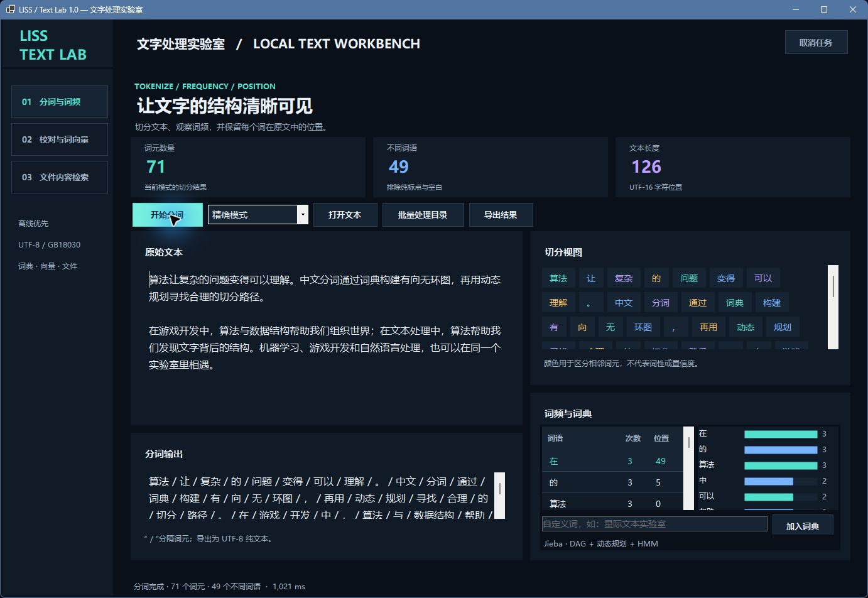This screenshot has width=868, height=598.
Task: Open the 精确模式 mode dropdown
Action: point(258,215)
